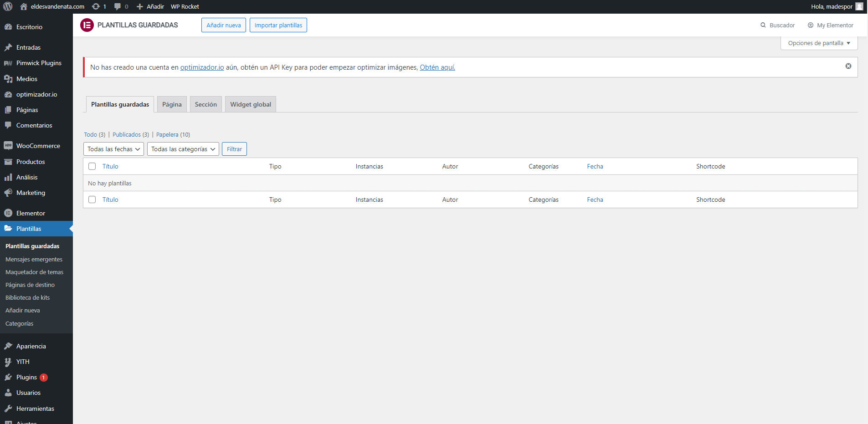Image resolution: width=868 pixels, height=424 pixels.
Task: Click the Plantillas folder icon
Action: [8, 229]
